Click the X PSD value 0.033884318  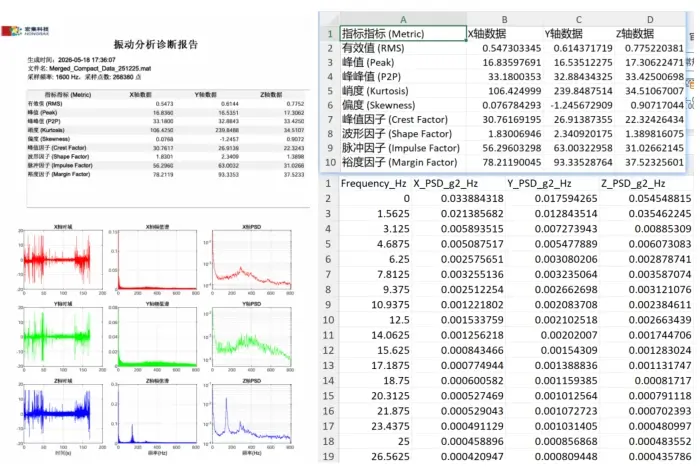[x=472, y=198]
